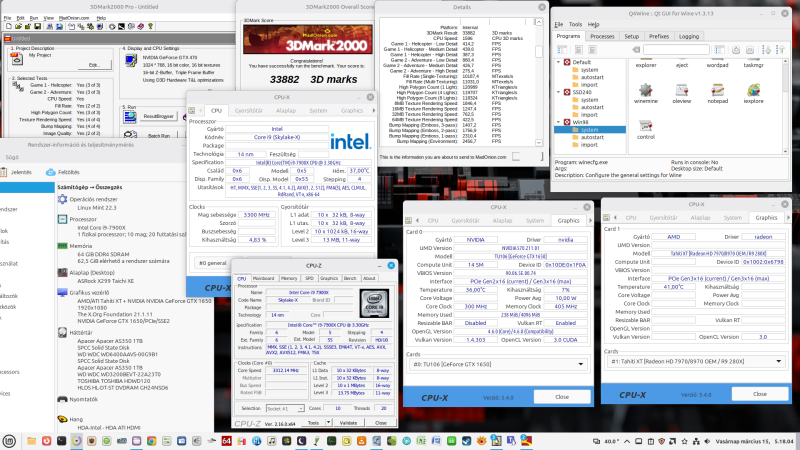
Task: Click the floppy disk Save icon in 3DMark2000
Action: [37, 27]
